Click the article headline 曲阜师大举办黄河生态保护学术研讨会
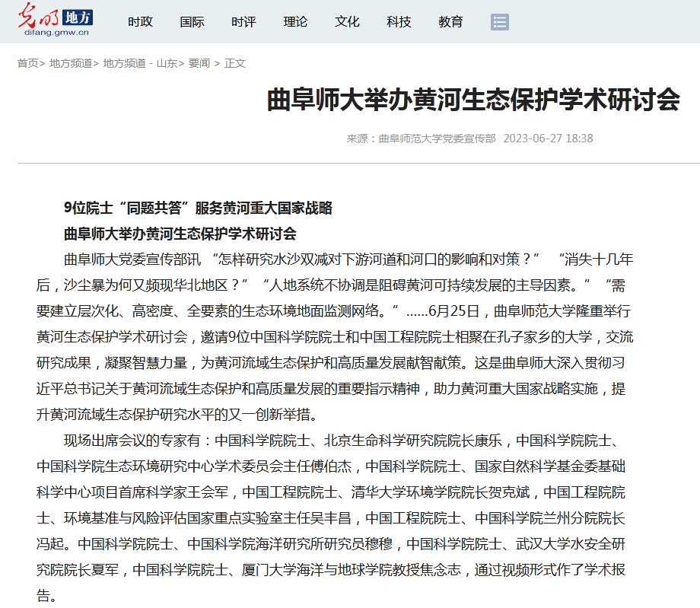The image size is (700, 608). click(473, 100)
